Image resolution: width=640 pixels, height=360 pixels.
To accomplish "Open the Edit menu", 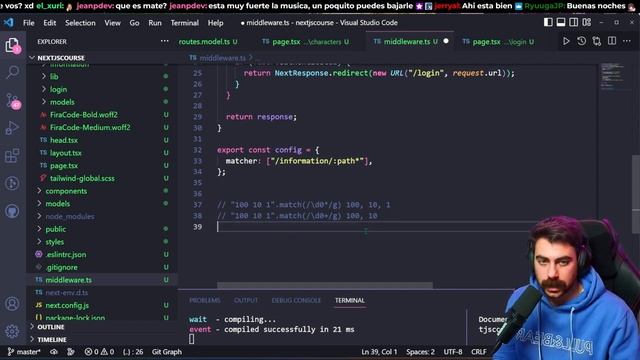I will click(49, 23).
